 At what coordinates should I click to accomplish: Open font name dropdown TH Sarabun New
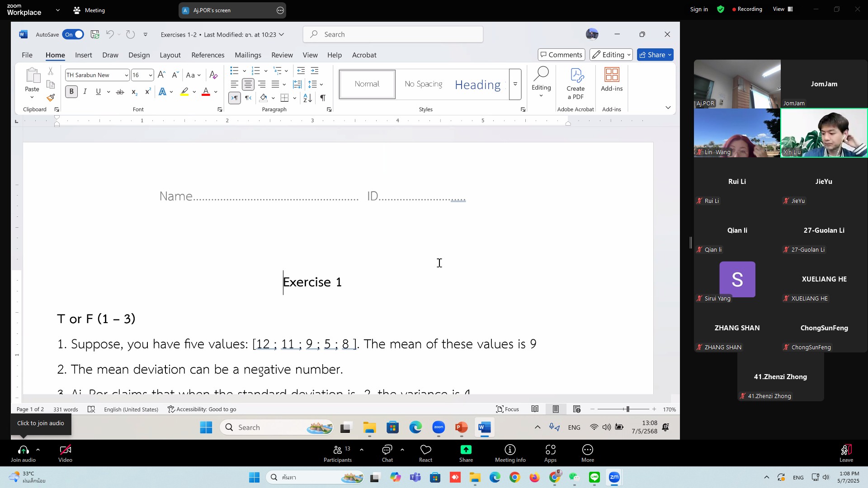(x=126, y=75)
